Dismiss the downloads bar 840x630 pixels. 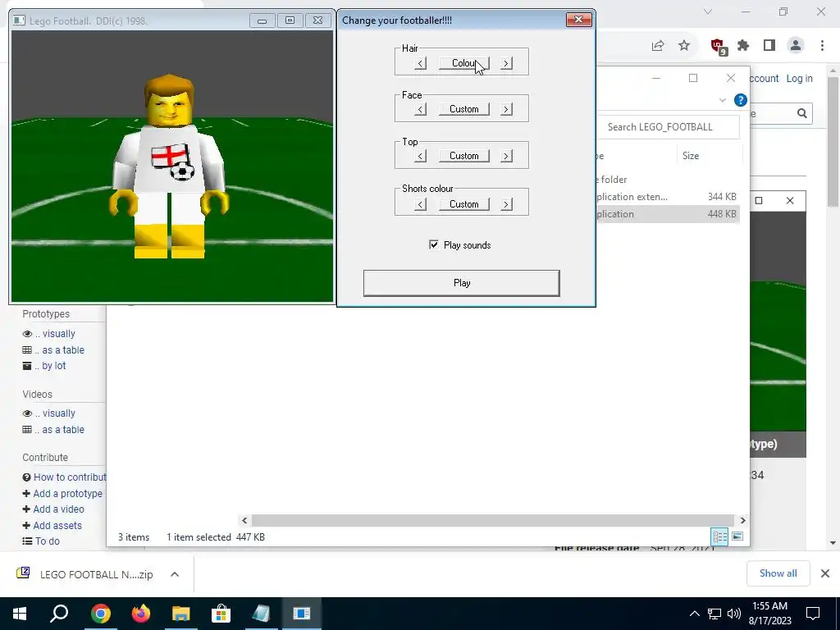pos(825,573)
